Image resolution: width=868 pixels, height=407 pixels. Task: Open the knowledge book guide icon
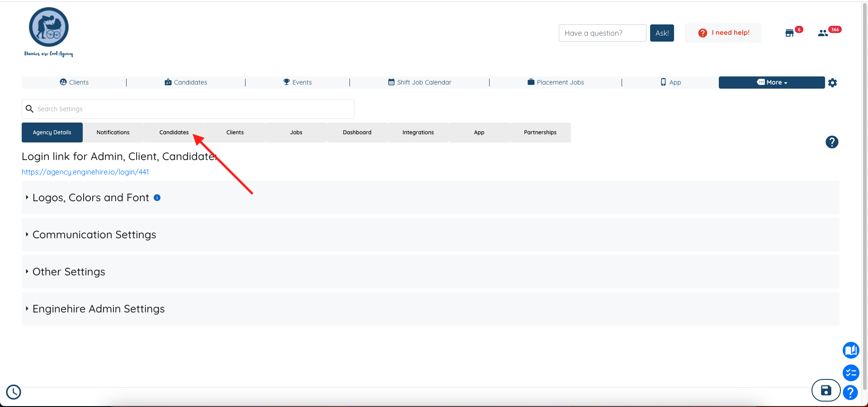851,350
